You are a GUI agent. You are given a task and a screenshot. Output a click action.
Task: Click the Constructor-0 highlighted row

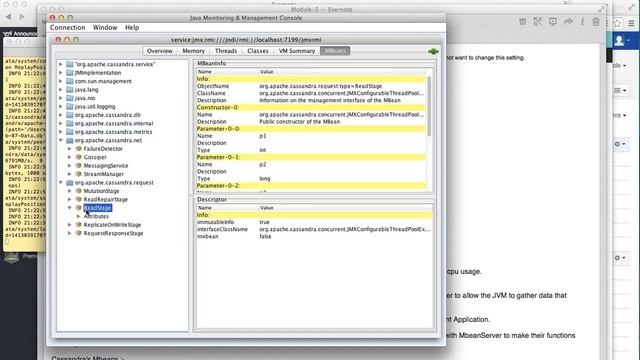point(311,107)
